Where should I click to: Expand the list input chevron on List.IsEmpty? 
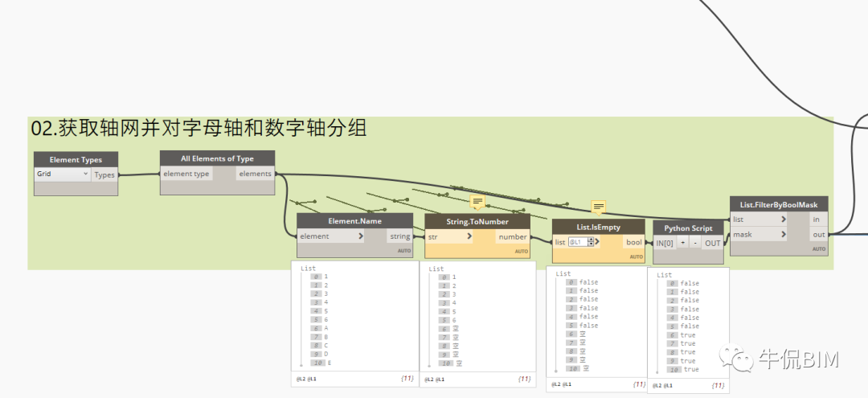(597, 242)
